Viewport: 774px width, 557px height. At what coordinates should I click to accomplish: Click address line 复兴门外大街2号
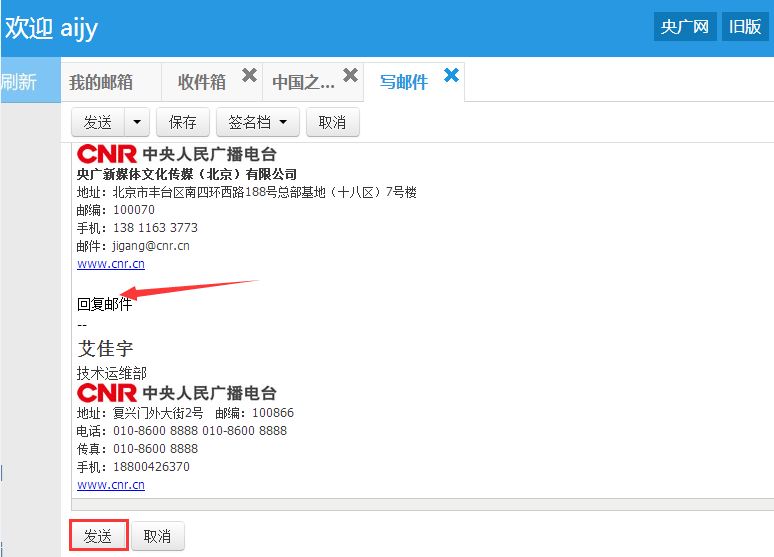click(x=140, y=413)
